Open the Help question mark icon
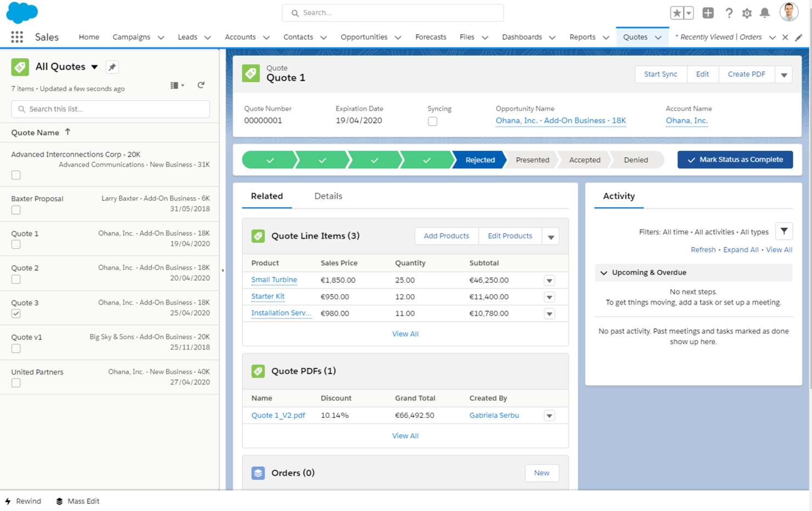This screenshot has width=812, height=511. (729, 13)
